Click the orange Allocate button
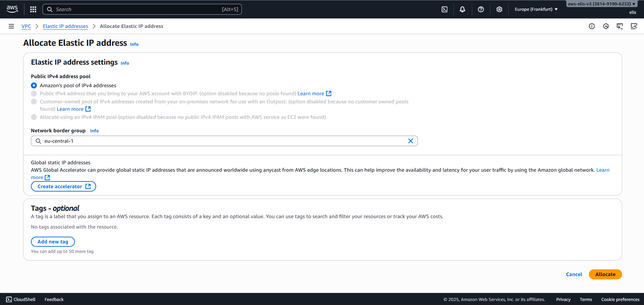 605,274
